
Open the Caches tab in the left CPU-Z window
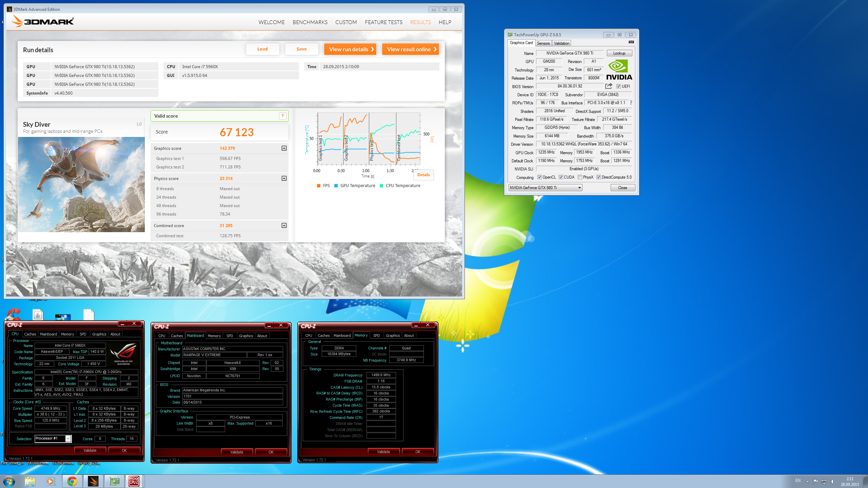[30, 334]
